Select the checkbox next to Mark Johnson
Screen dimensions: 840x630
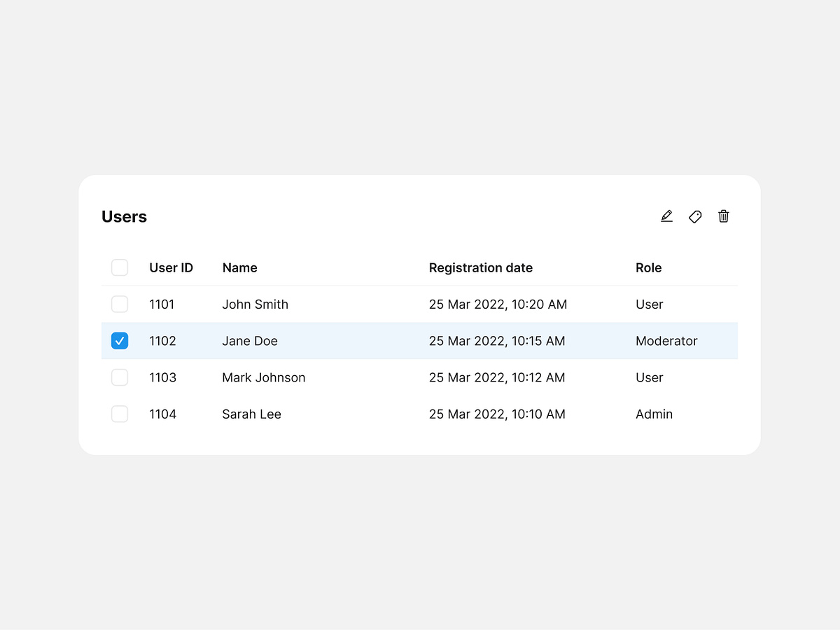tap(120, 377)
